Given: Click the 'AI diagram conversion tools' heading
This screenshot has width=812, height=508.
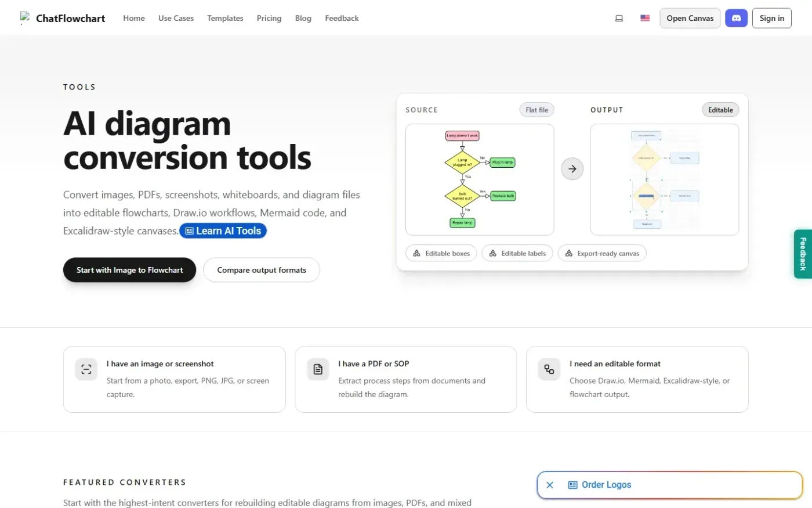Looking at the screenshot, I should click(187, 140).
